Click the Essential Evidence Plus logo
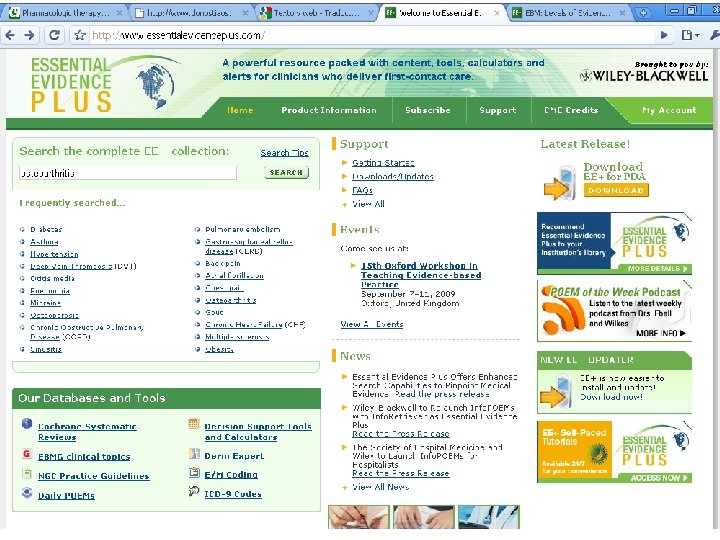The height and width of the screenshot is (540, 720). tap(103, 84)
